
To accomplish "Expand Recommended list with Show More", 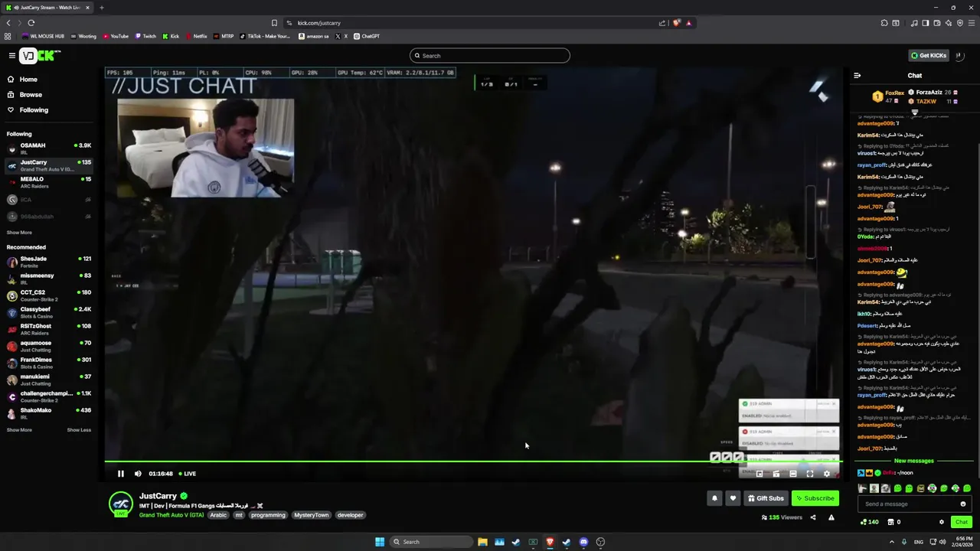I will pos(19,430).
